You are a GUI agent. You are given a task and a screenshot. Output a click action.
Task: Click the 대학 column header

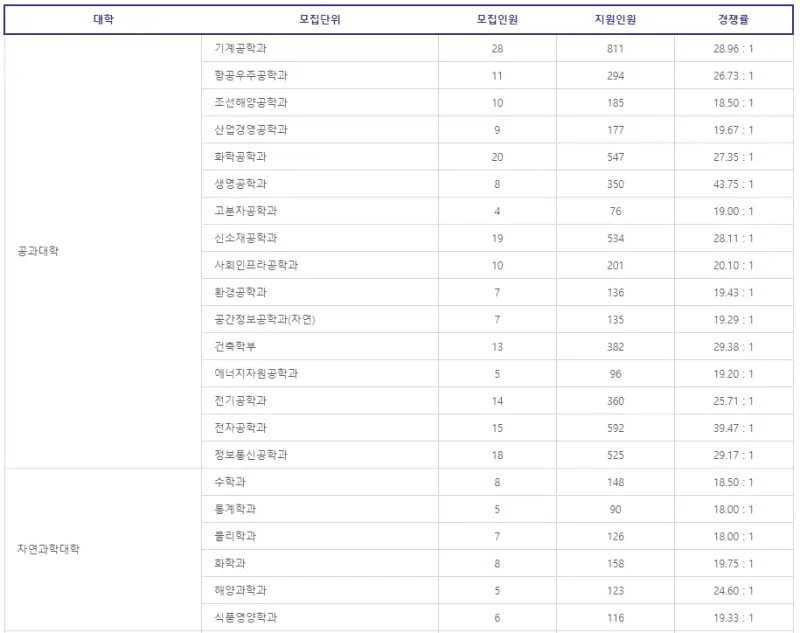coord(104,20)
